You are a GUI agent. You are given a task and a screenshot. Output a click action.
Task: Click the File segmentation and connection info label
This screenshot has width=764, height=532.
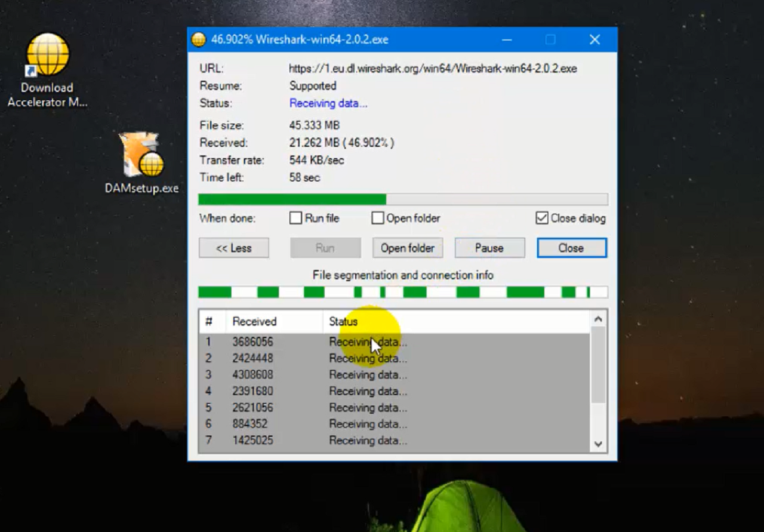[x=403, y=275]
